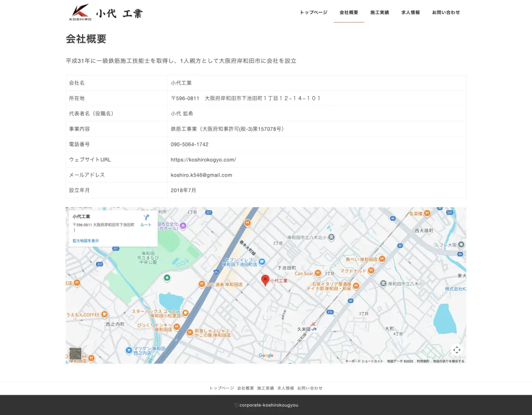Screen dimensions: 532x415
Task: Click the 拡大地図を表示 link
Action: tap(86, 240)
